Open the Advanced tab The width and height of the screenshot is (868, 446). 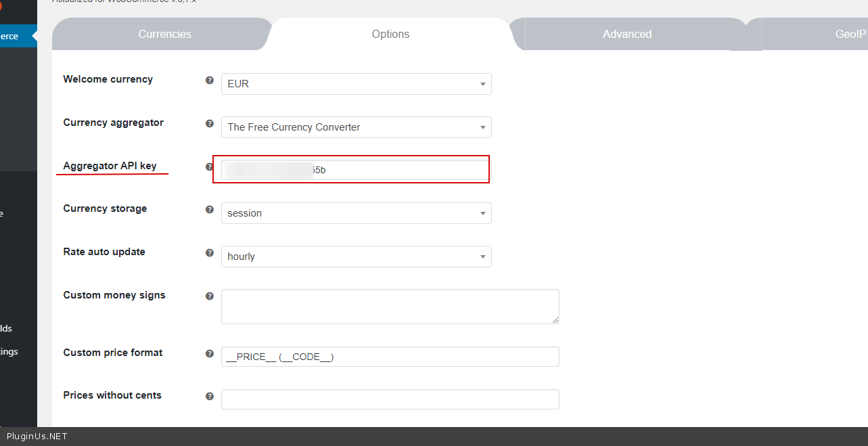(627, 34)
